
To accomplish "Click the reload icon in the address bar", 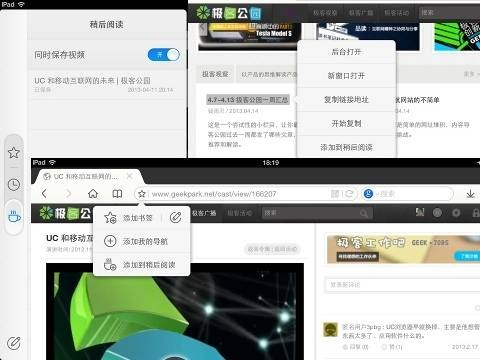I will (x=349, y=194).
